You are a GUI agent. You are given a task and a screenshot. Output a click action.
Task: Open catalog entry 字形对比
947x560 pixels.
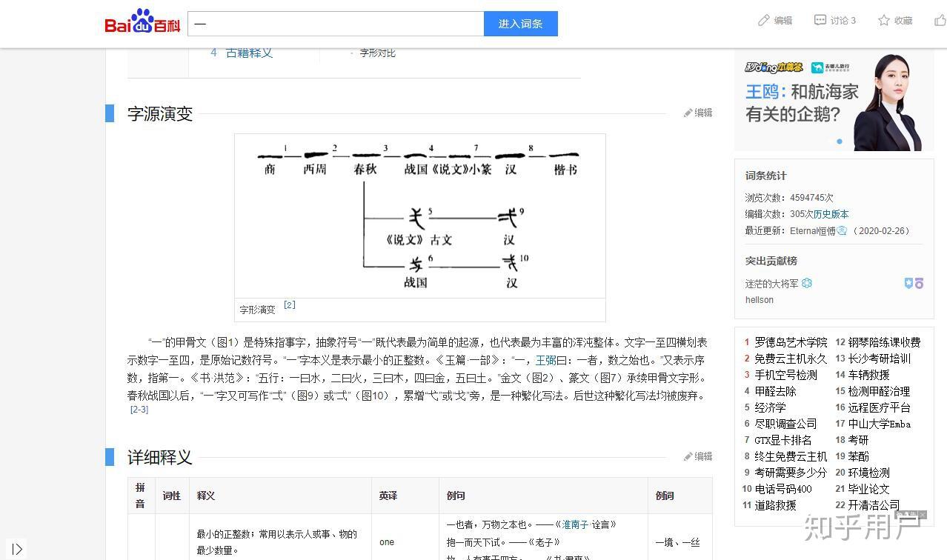(377, 53)
